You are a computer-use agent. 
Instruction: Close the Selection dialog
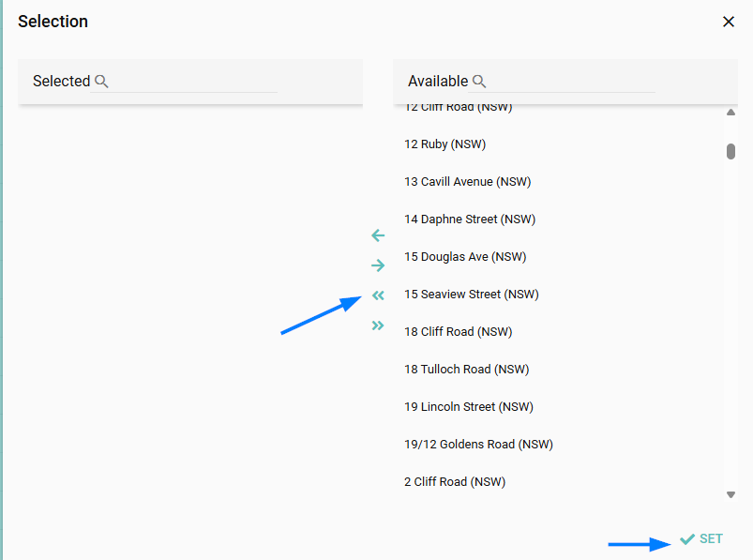point(728,22)
